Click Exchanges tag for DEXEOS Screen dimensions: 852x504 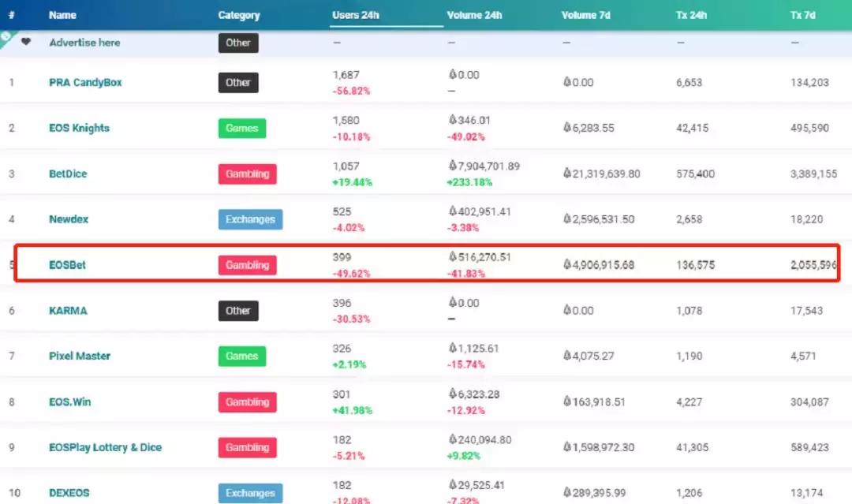coord(251,493)
